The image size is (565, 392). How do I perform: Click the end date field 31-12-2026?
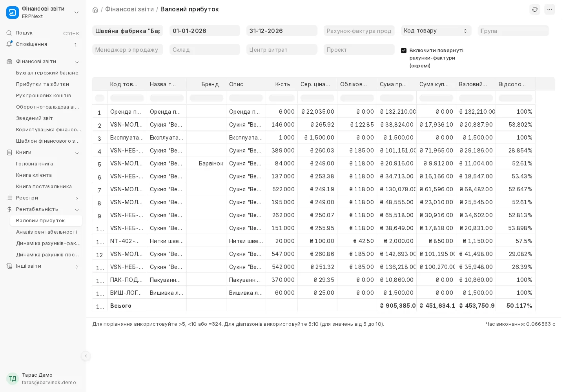282,31
